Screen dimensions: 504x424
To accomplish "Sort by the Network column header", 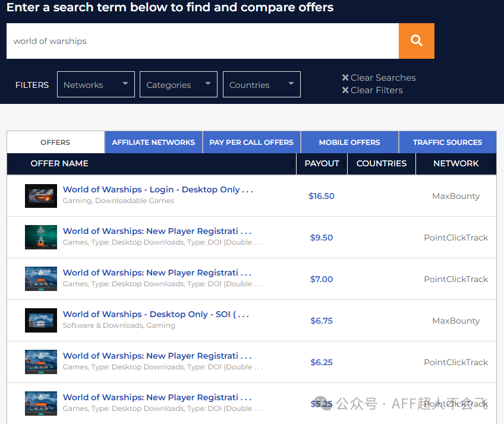I will pyautogui.click(x=456, y=163).
